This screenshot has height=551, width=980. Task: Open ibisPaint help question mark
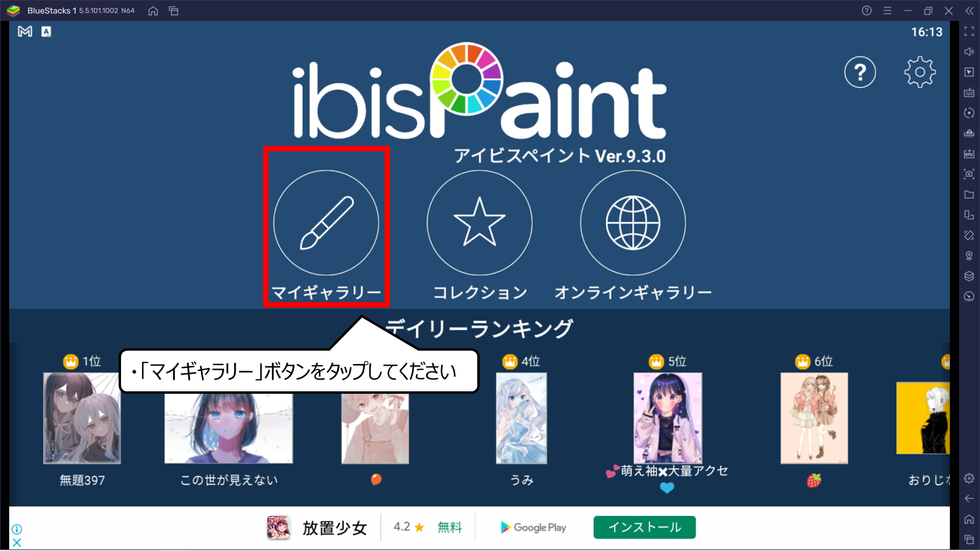pyautogui.click(x=860, y=72)
